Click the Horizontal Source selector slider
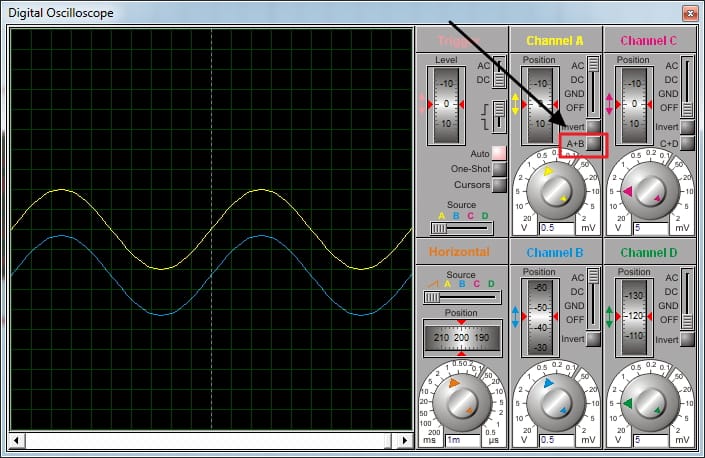The image size is (705, 458). coord(462,297)
